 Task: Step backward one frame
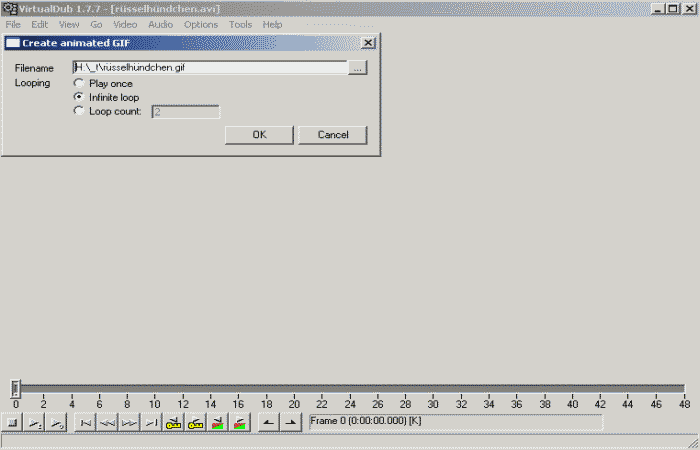tap(108, 424)
